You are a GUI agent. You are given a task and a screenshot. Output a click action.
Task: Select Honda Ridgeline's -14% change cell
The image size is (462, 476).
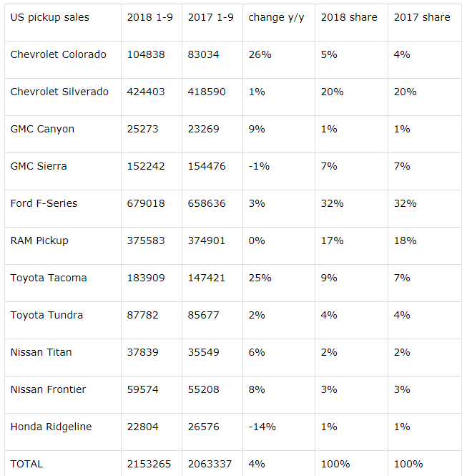pyautogui.click(x=262, y=427)
